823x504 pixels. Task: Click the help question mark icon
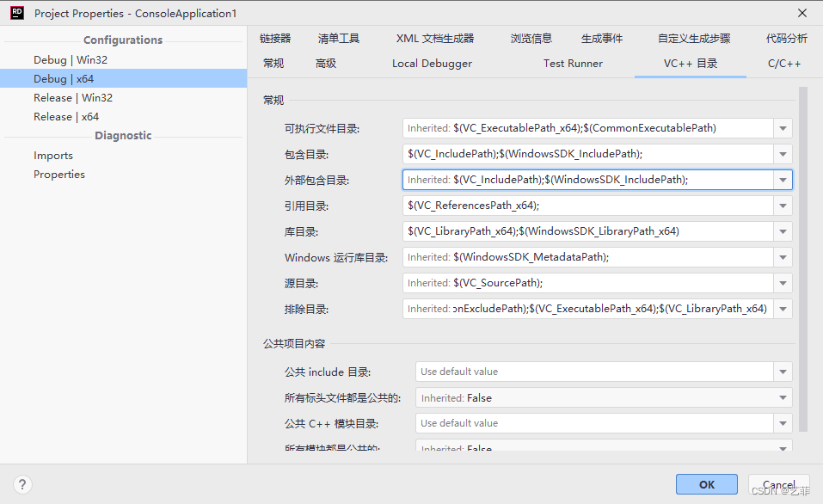[x=22, y=484]
